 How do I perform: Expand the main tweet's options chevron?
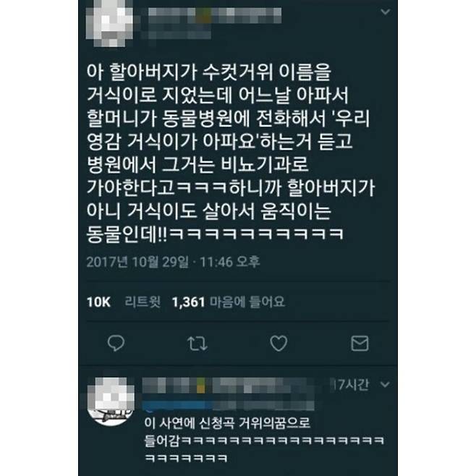(386, 12)
